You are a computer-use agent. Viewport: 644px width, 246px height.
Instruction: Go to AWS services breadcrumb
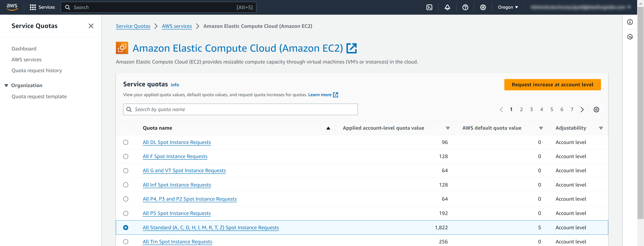[177, 26]
